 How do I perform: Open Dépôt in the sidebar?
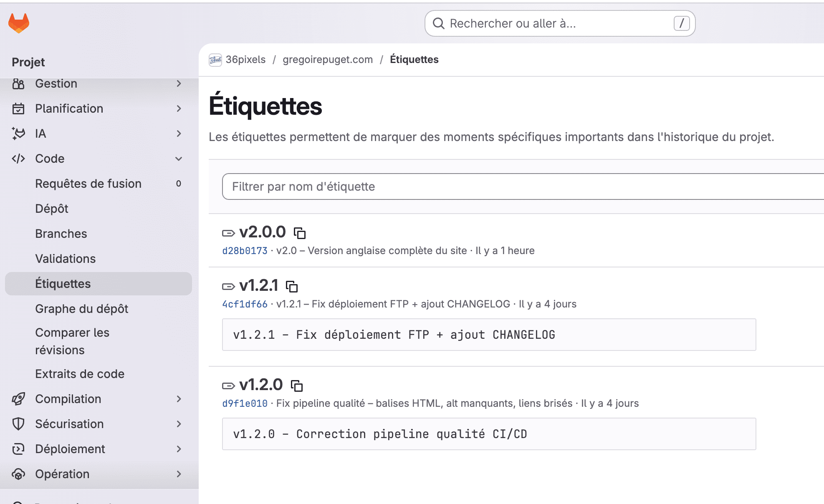pos(99,209)
